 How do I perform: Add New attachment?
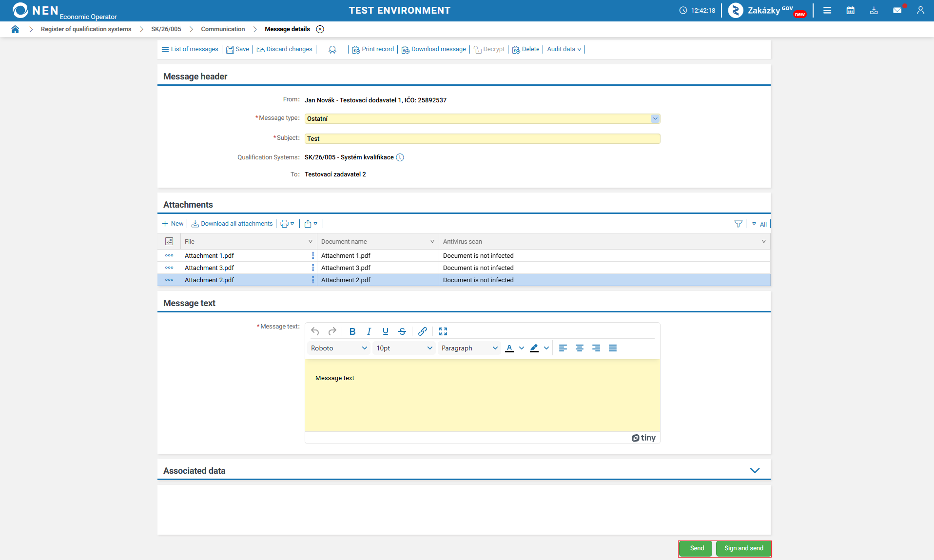click(173, 224)
